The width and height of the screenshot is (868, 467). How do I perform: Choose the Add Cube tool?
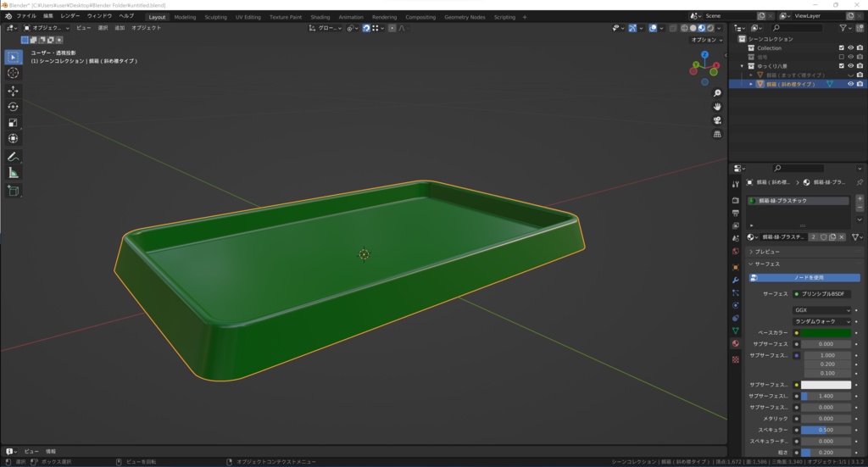[13, 191]
